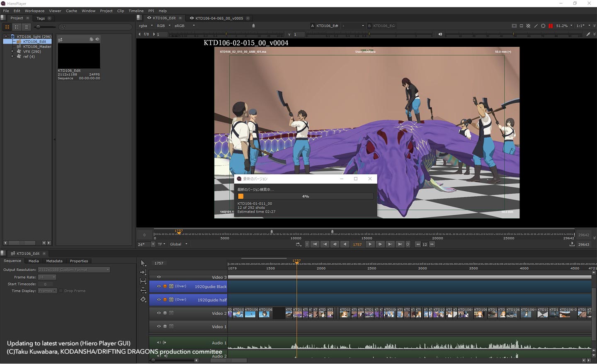The image size is (597, 364).
Task: Toggle the loop playback mode button
Action: pyautogui.click(x=298, y=244)
